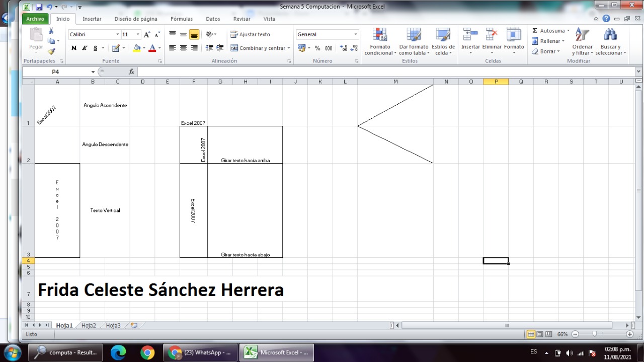
Task: Click the Copiar formato paintbrush icon
Action: click(51, 51)
